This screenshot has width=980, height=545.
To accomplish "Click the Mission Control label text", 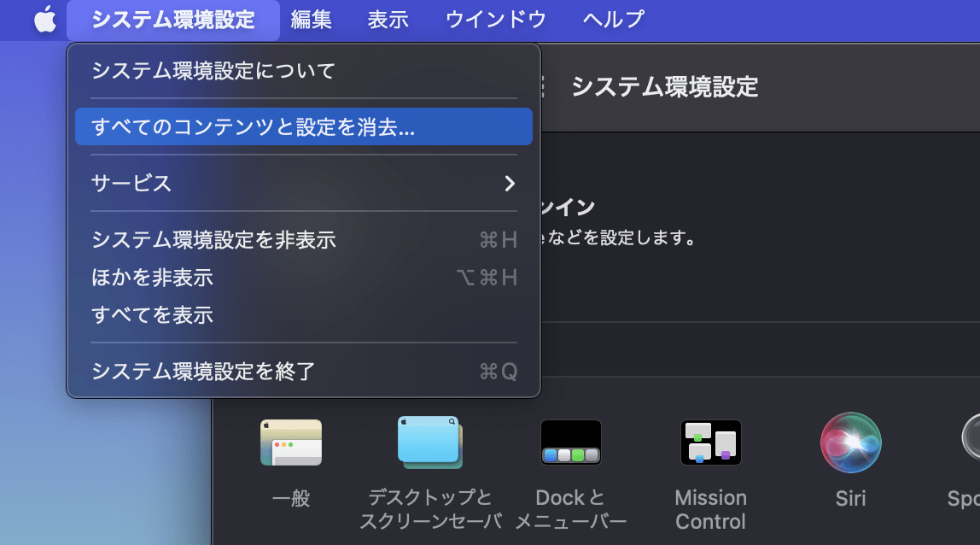I will tap(710, 509).
